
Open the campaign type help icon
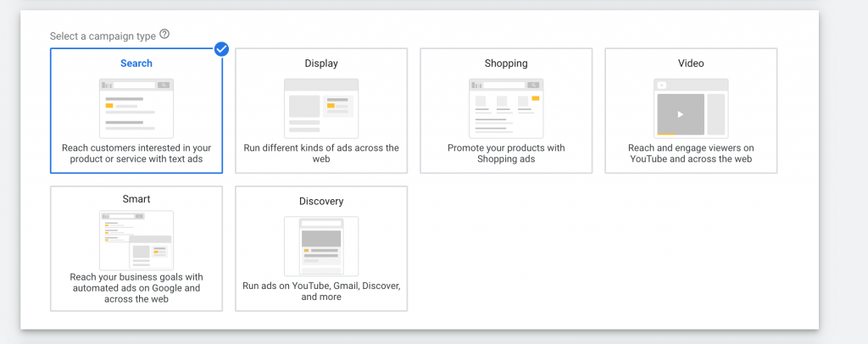click(x=164, y=34)
